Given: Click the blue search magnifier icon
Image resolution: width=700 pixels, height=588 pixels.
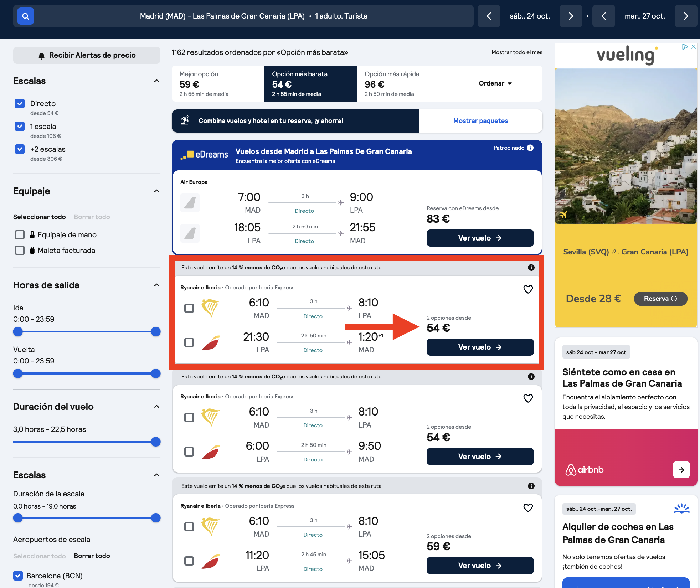Looking at the screenshot, I should click(x=26, y=16).
